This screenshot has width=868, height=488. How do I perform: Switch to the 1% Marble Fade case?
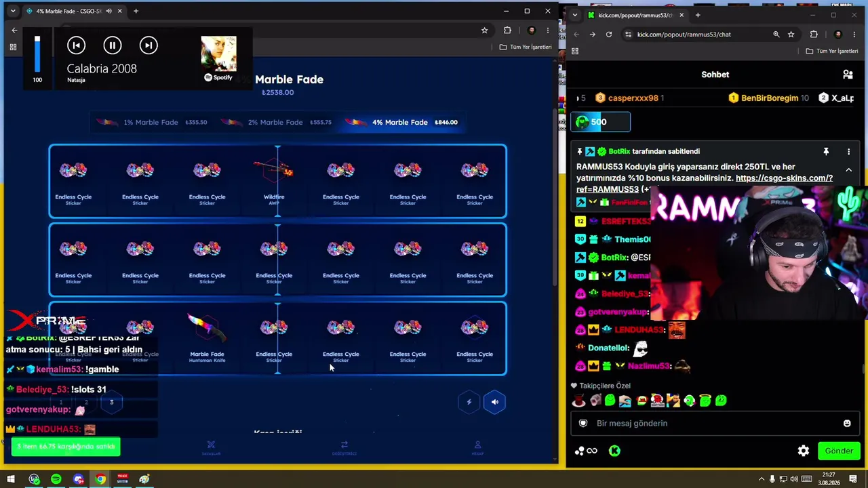pos(151,122)
